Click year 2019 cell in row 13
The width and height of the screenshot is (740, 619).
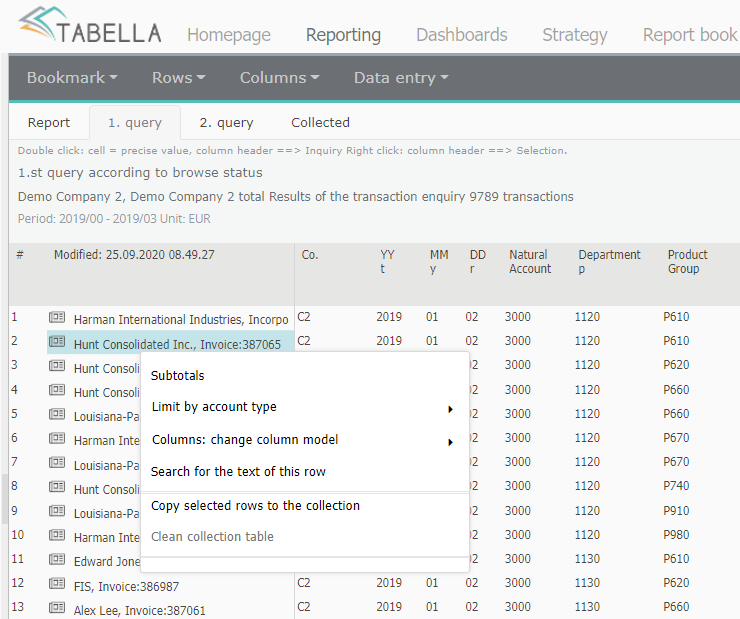[x=389, y=607]
